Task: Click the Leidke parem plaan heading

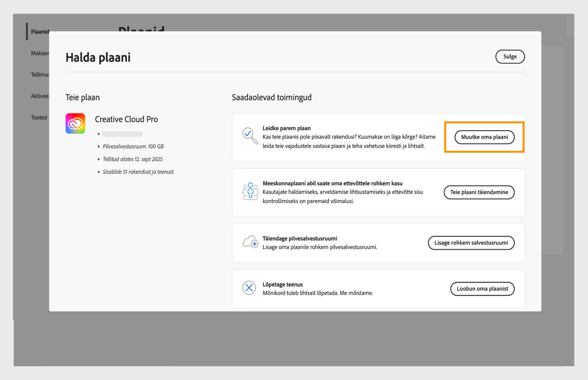Action: pyautogui.click(x=286, y=128)
